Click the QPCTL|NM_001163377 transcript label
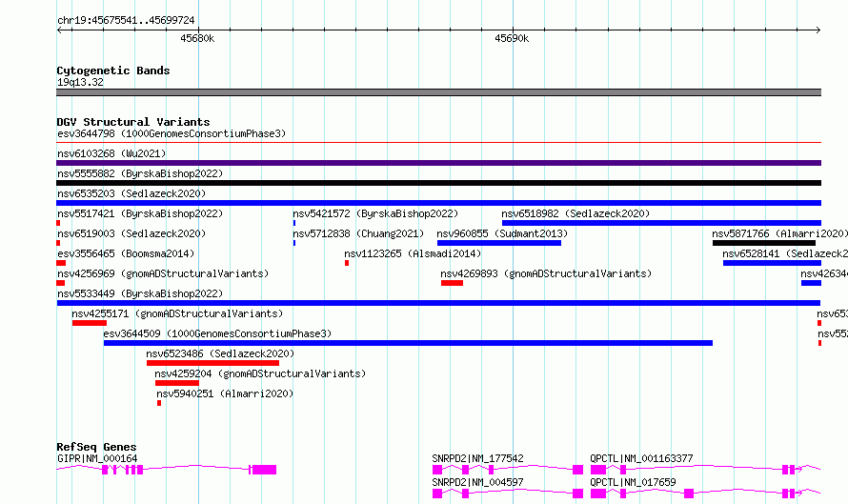The width and height of the screenshot is (848, 504). (641, 458)
